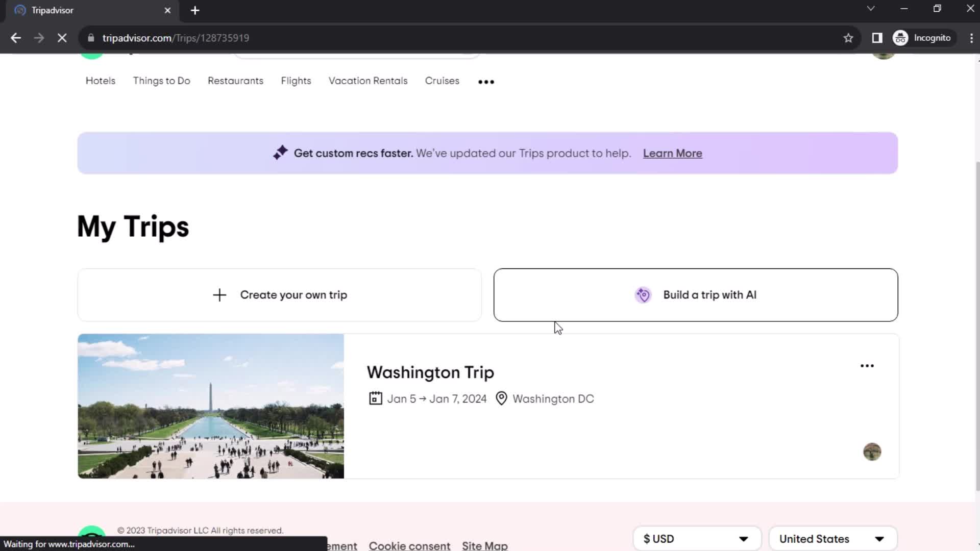This screenshot has height=551, width=980.
Task: Click the bookmark/star icon in address bar
Action: pos(849,38)
